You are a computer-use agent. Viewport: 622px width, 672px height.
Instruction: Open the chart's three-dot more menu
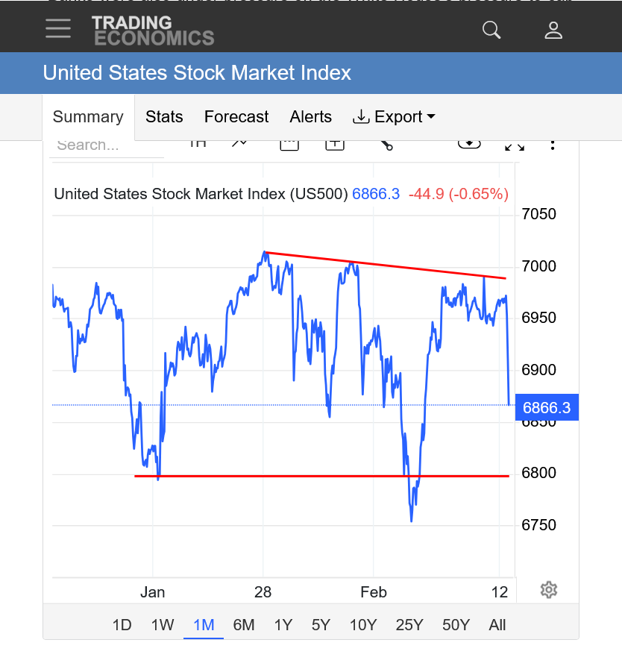tap(552, 144)
